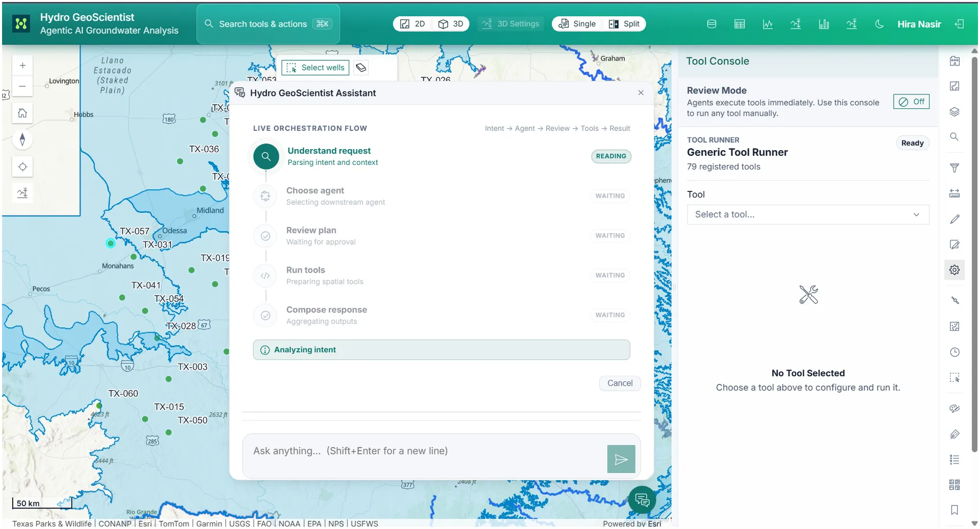This screenshot has width=980, height=529.
Task: Click '79 registered tools' text
Action: tap(723, 166)
